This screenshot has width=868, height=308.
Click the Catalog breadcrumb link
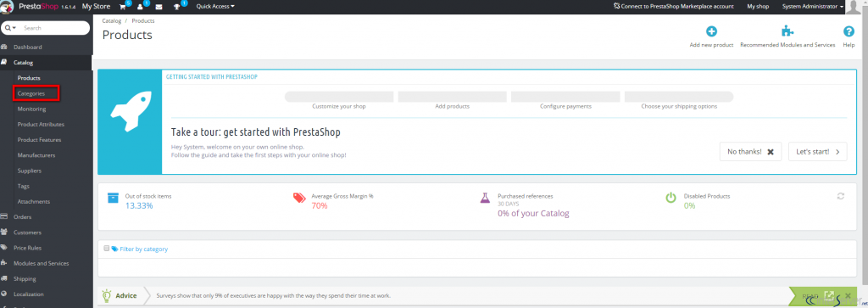pyautogui.click(x=111, y=20)
